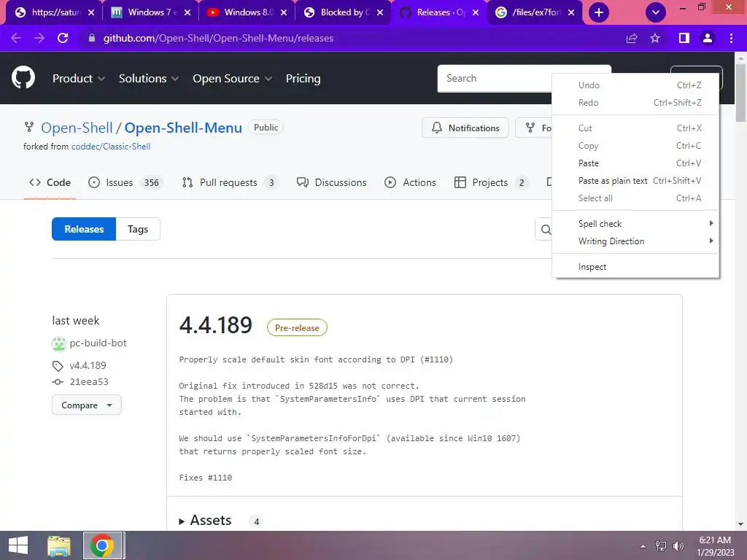Open the Code repository tab
Viewport: 747px width, 560px height.
(50, 182)
